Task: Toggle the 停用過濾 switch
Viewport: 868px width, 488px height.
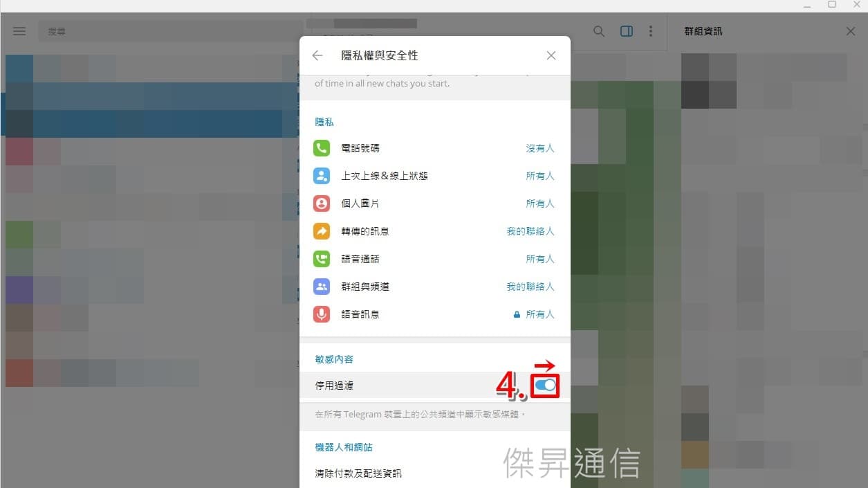Action: click(546, 386)
